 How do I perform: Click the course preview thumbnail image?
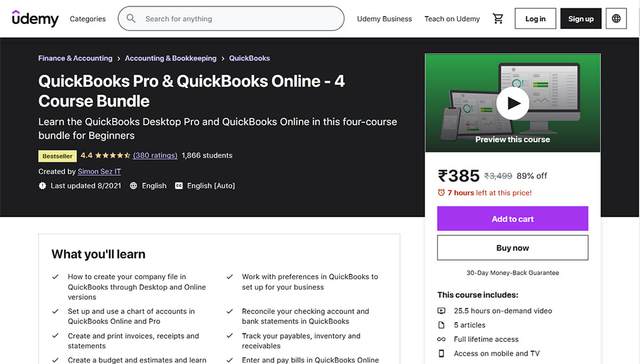click(513, 103)
